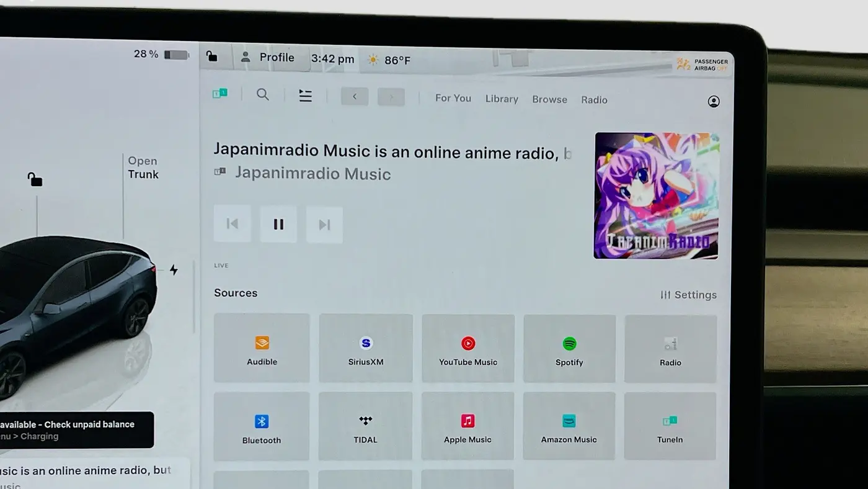Tap the 3:42 pm clock
Screen dimensions: 868x489
(x=332, y=59)
